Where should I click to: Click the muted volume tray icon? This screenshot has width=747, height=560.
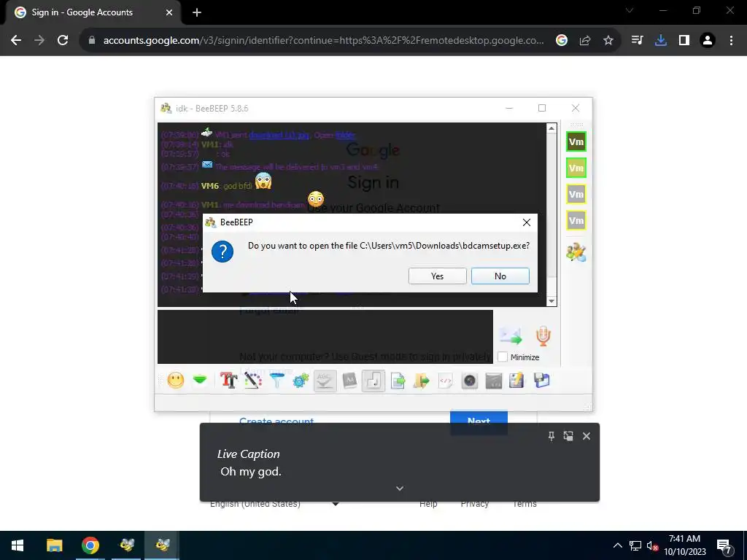(x=653, y=545)
